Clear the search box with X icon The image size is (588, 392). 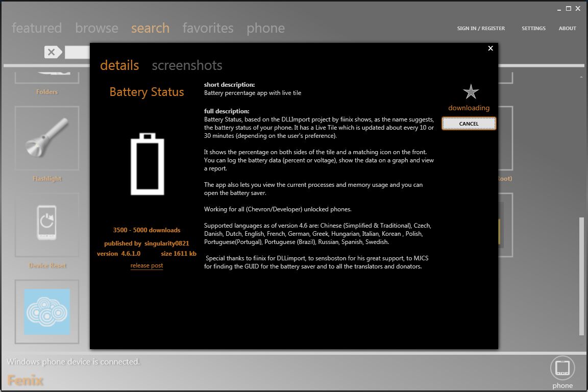(x=53, y=52)
